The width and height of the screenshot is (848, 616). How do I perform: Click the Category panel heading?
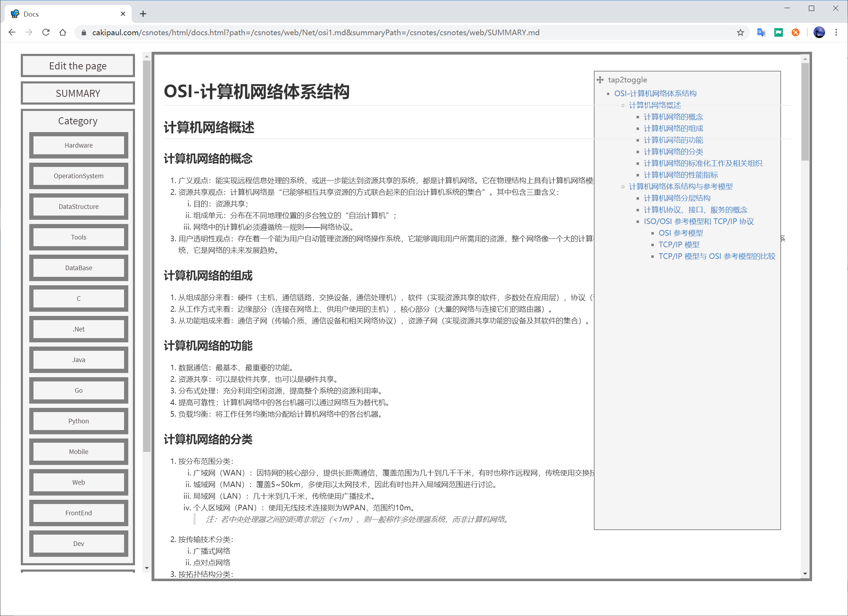78,121
